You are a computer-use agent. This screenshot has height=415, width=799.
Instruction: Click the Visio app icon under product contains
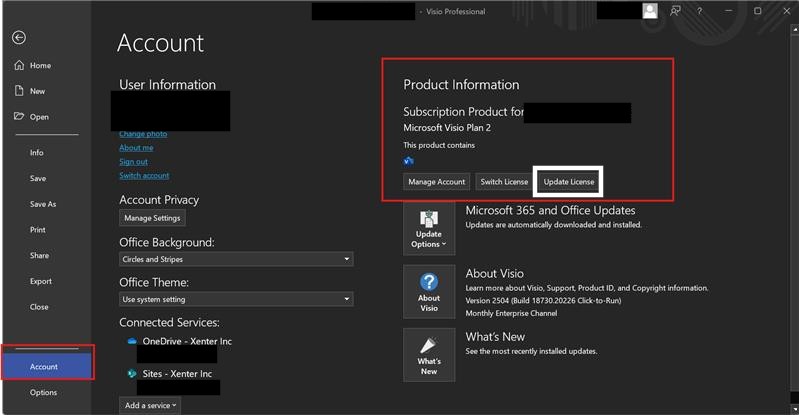click(408, 161)
